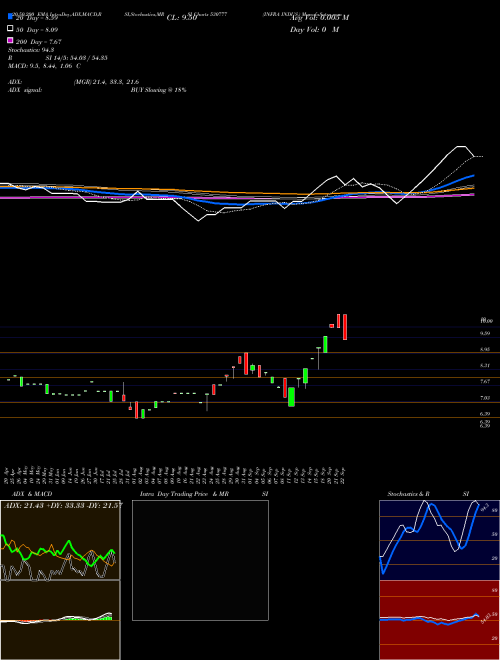Click the 9.59 price axis label
The width and height of the screenshot is (500, 660).
pyautogui.click(x=485, y=333)
